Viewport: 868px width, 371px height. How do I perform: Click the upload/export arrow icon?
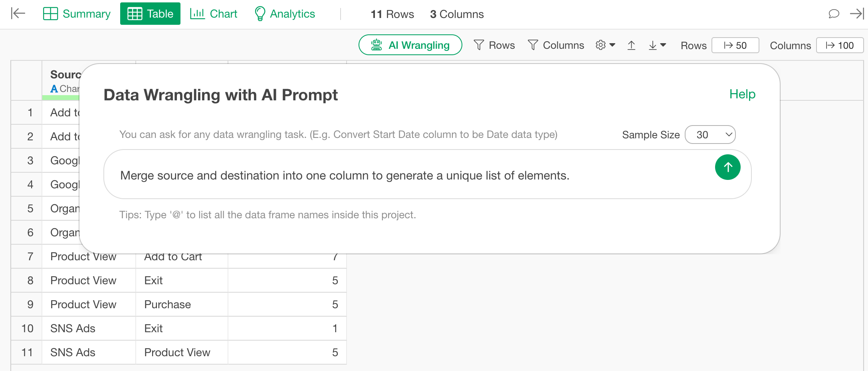click(x=631, y=46)
